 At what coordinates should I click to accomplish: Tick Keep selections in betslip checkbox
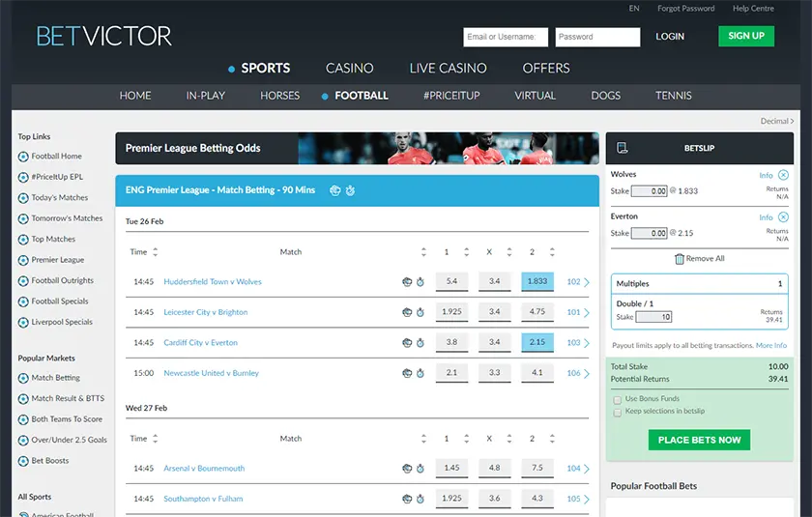tap(618, 413)
